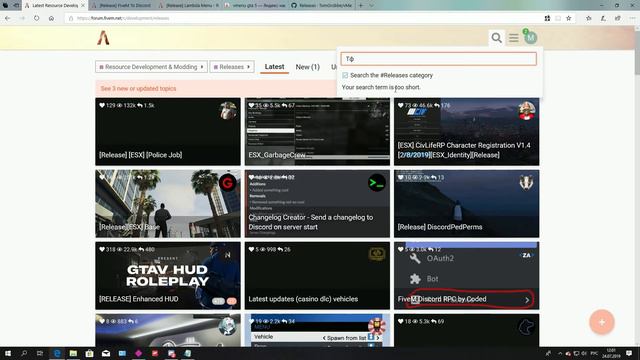Image resolution: width=640 pixels, height=360 pixels.
Task: Click the browser Forward arrow
Action: 22,18
